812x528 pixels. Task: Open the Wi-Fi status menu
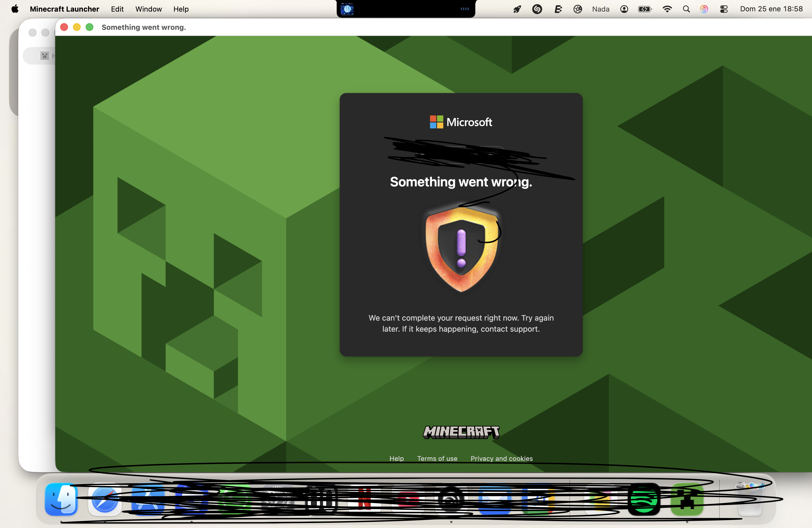667,9
